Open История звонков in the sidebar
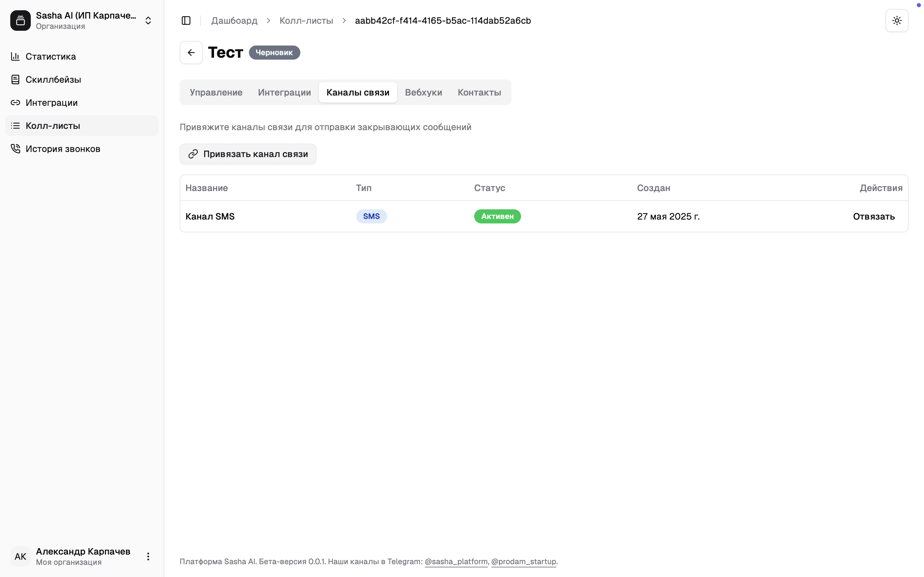Screen dimensions: 924x577 63,149
